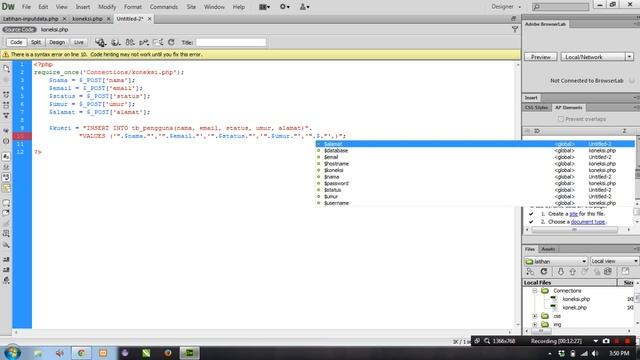Screen dimensions: 640x360
Task: Open the Extend Dreamweaver gear dropdown
Action: 284,7
